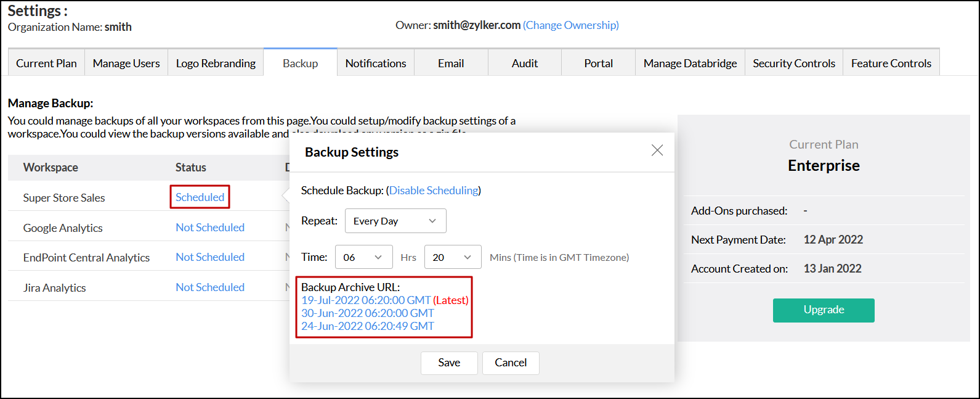Open the Manage Users tab
Viewport: 980px width, 399px height.
[126, 64]
